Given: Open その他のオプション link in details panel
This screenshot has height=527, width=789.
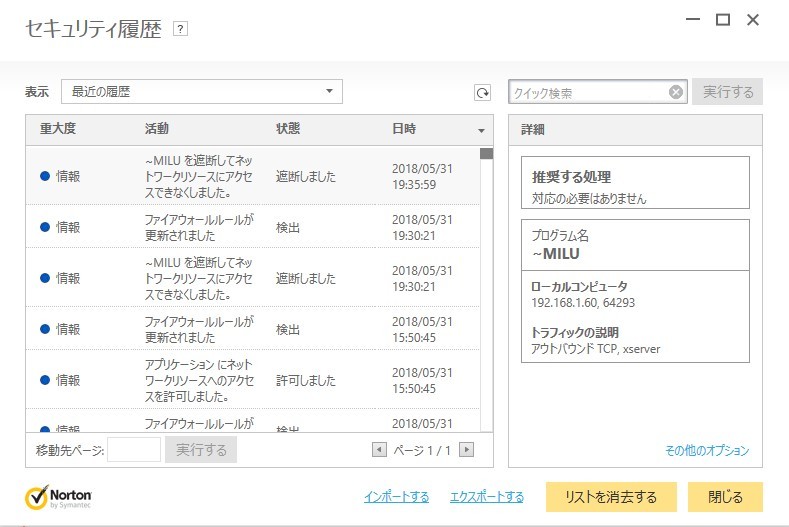Looking at the screenshot, I should point(707,451).
